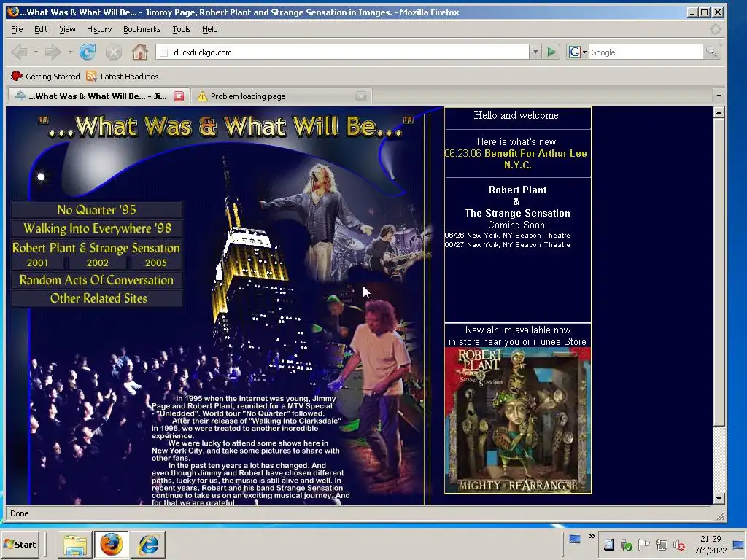Open the Windows Start menu
The width and height of the screenshot is (747, 560).
coord(20,544)
